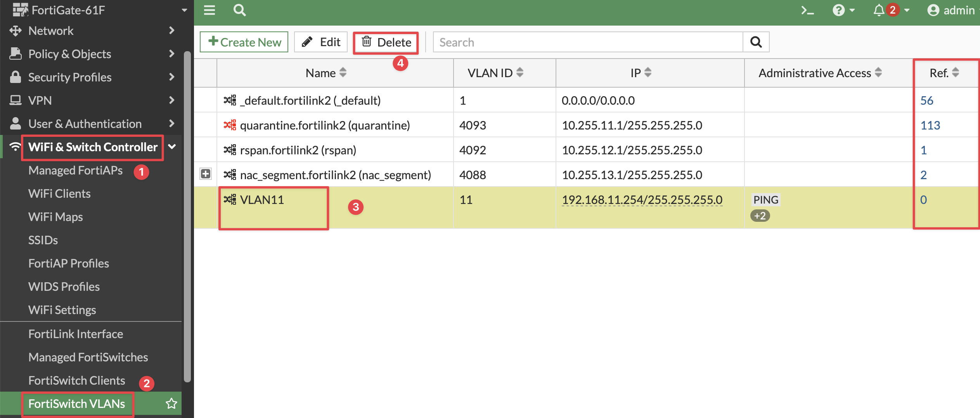
Task: Select _default.fortilink2 VLAN row
Action: point(586,100)
